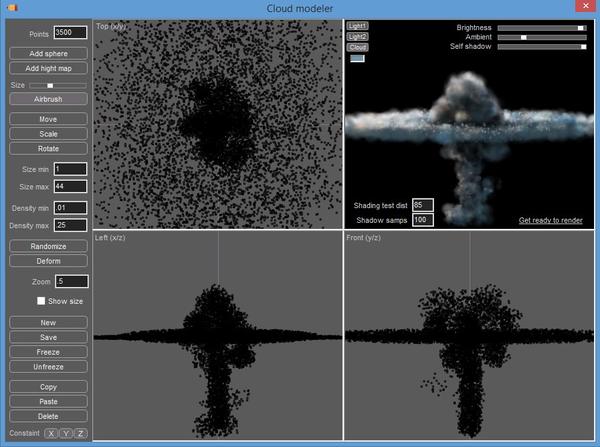Toggle the Light1 button

[357, 26]
